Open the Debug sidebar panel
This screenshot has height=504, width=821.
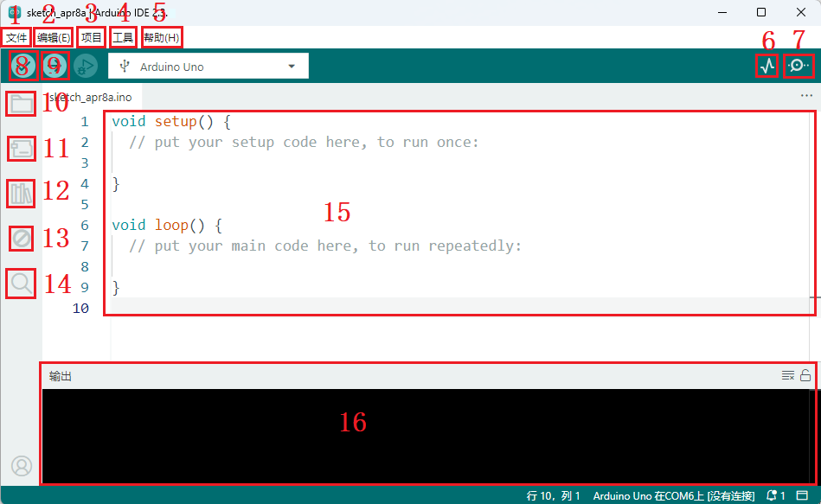coord(22,239)
